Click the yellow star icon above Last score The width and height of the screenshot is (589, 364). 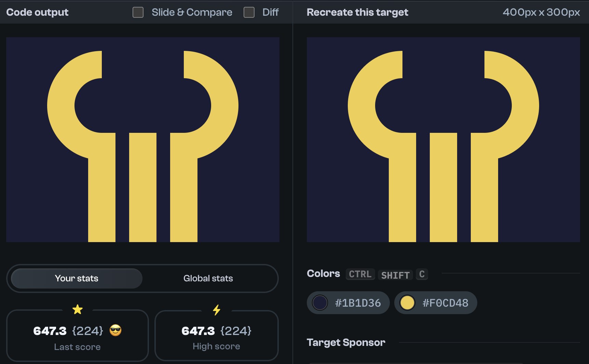tap(78, 310)
